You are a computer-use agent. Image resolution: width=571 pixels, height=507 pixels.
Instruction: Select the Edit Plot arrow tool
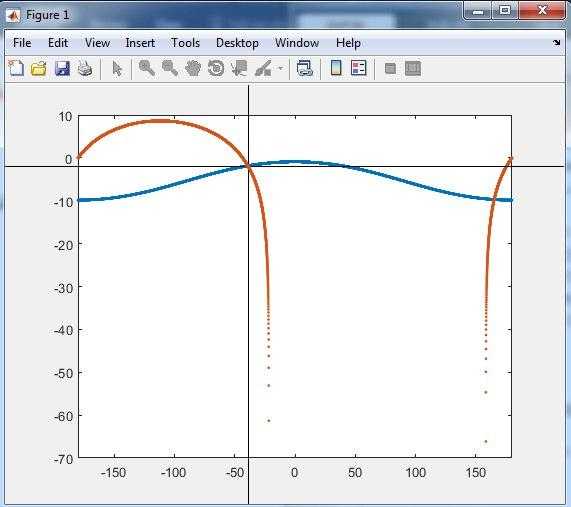[x=117, y=68]
